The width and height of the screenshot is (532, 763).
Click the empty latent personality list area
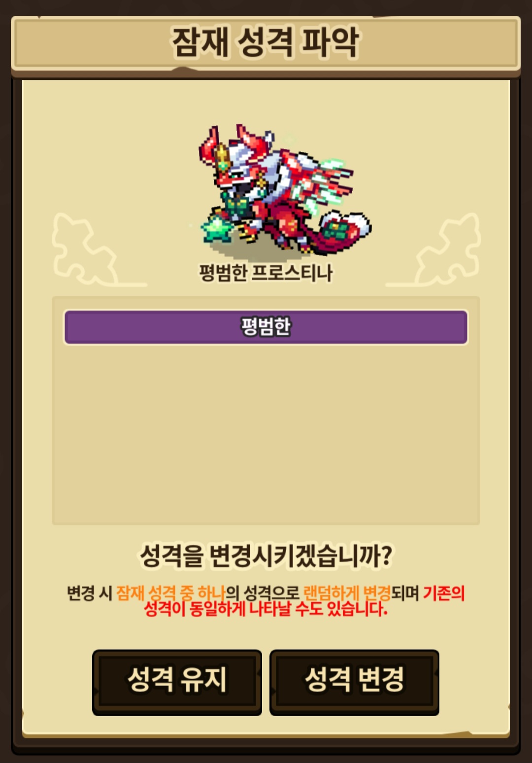[x=266, y=434]
